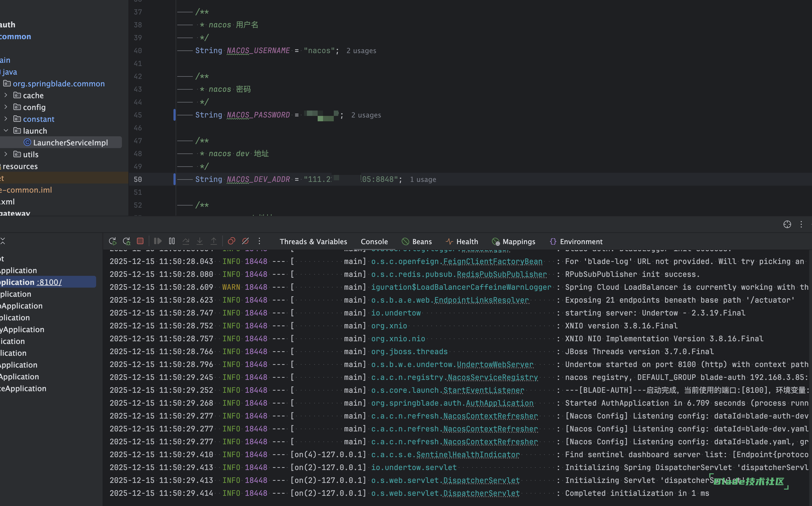This screenshot has height=506, width=812.
Task: Toggle Mute Breakpoints
Action: (245, 241)
